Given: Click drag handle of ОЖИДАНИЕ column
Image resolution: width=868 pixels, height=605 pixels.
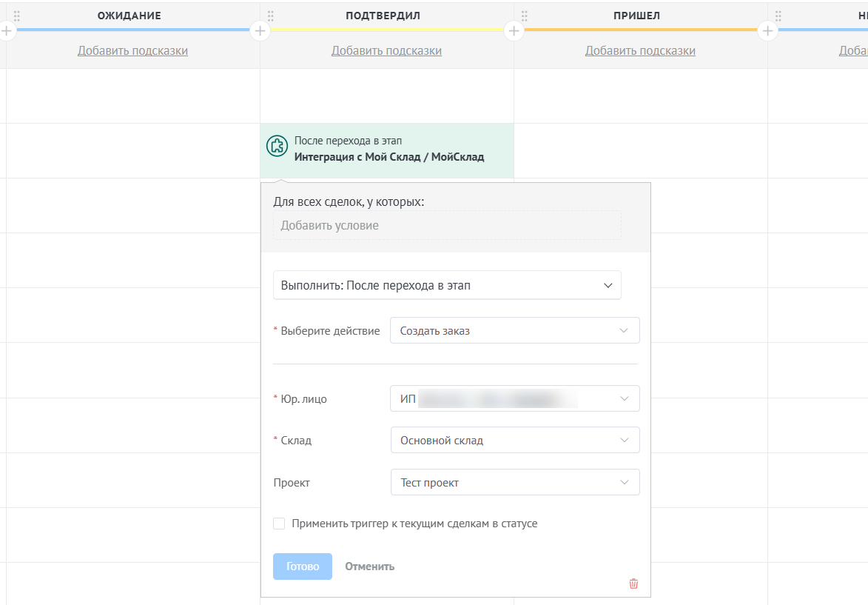Looking at the screenshot, I should point(16,16).
